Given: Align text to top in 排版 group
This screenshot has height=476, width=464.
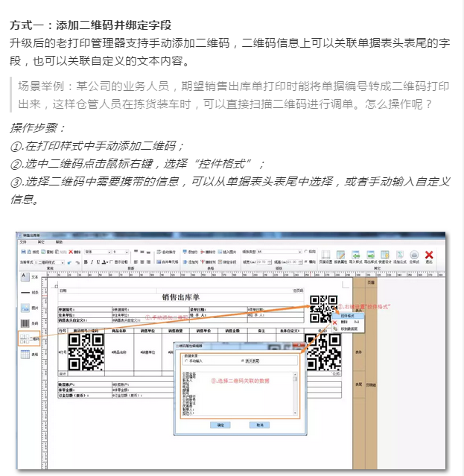Looking at the screenshot, I should 136,251.
